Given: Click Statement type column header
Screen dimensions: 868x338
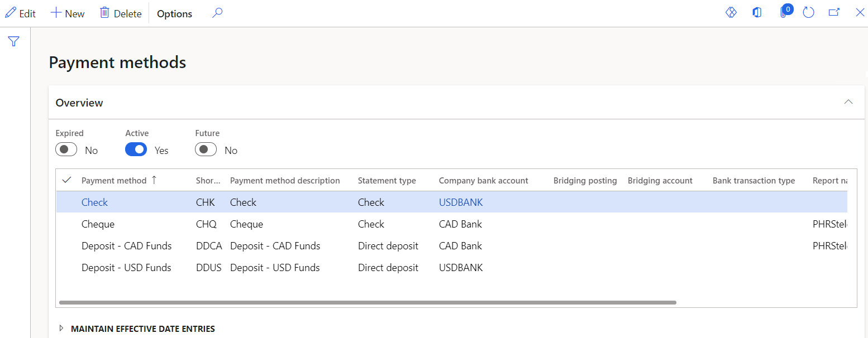Looking at the screenshot, I should point(387,181).
